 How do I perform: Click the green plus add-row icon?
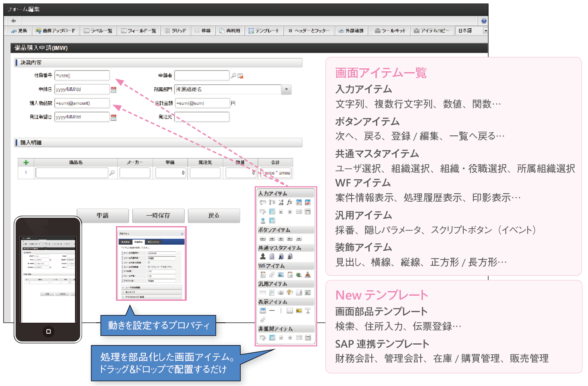pyautogui.click(x=26, y=162)
